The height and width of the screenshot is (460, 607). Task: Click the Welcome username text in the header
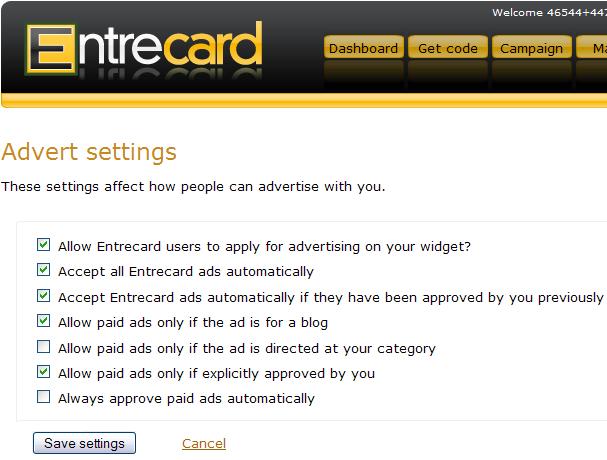point(549,13)
